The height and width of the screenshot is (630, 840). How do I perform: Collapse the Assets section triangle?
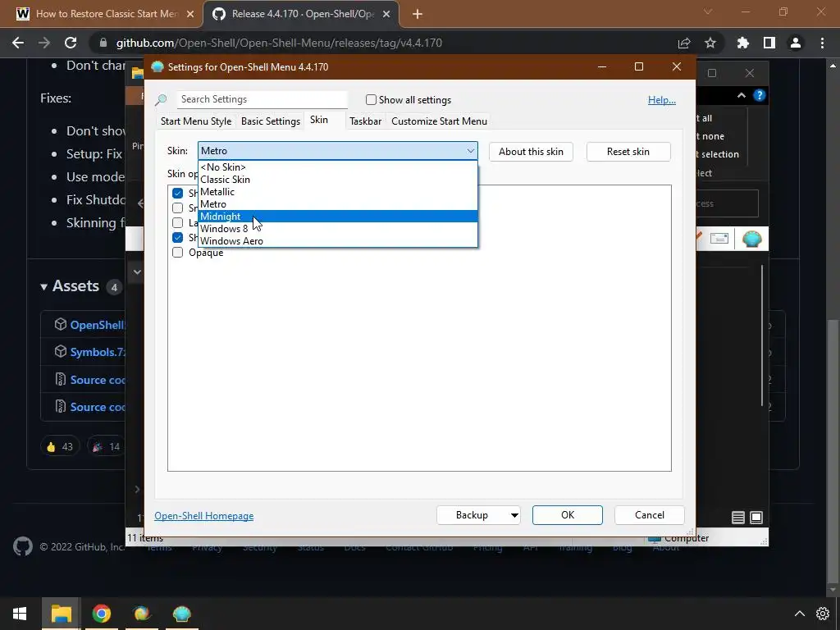44,286
